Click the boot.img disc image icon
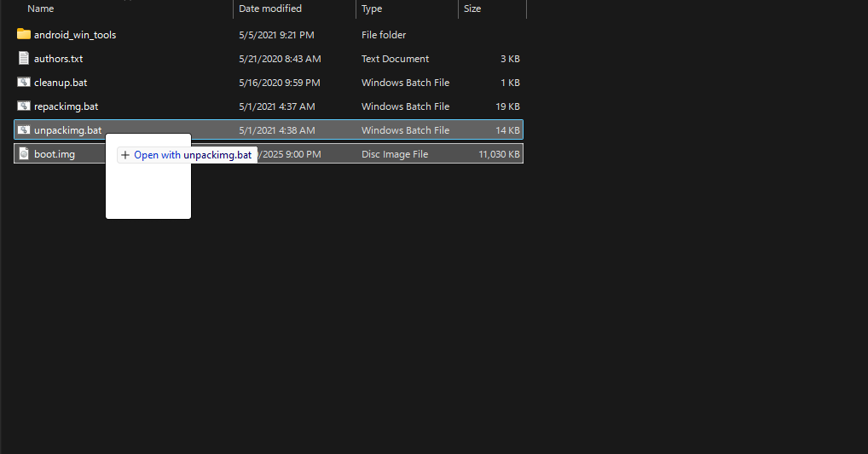 (x=23, y=153)
